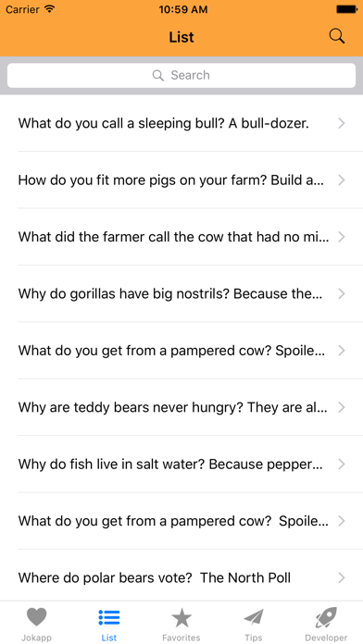Open the Tips paper plane icon
Viewport: 363px width, 644px height.
click(x=254, y=617)
